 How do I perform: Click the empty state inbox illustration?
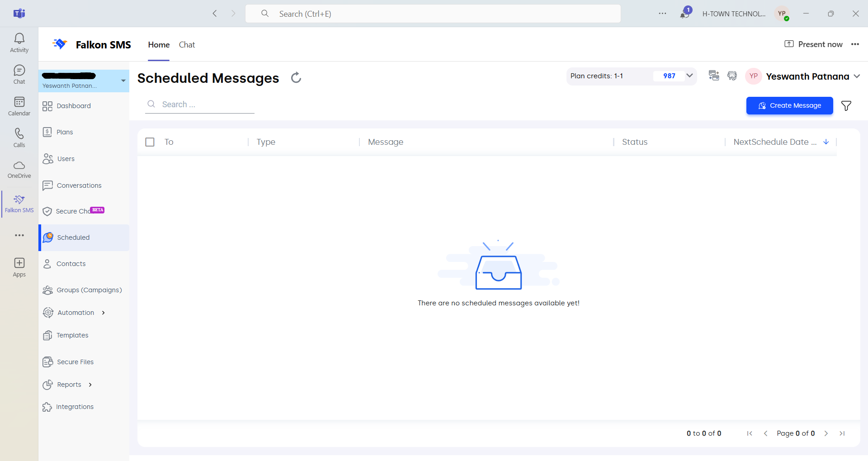pos(499,266)
